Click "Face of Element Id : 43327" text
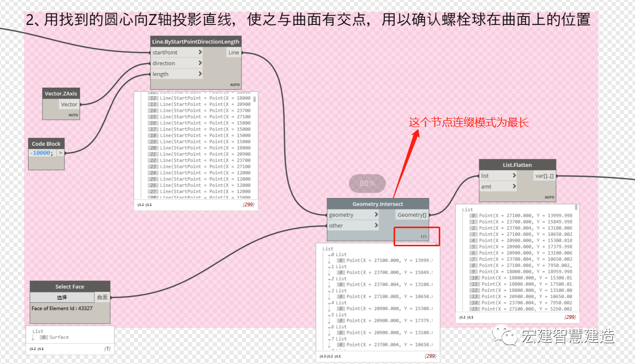Image resolution: width=635 pixels, height=364 pixels. tap(62, 308)
